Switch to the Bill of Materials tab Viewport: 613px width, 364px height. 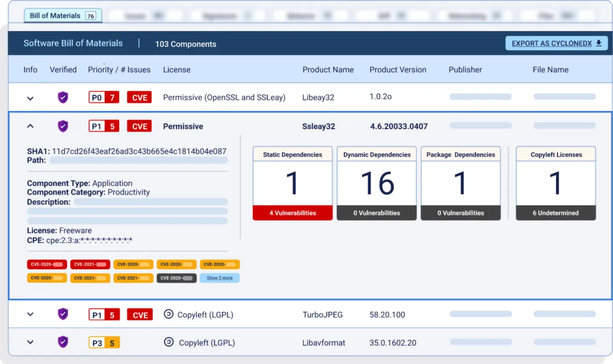pyautogui.click(x=62, y=16)
